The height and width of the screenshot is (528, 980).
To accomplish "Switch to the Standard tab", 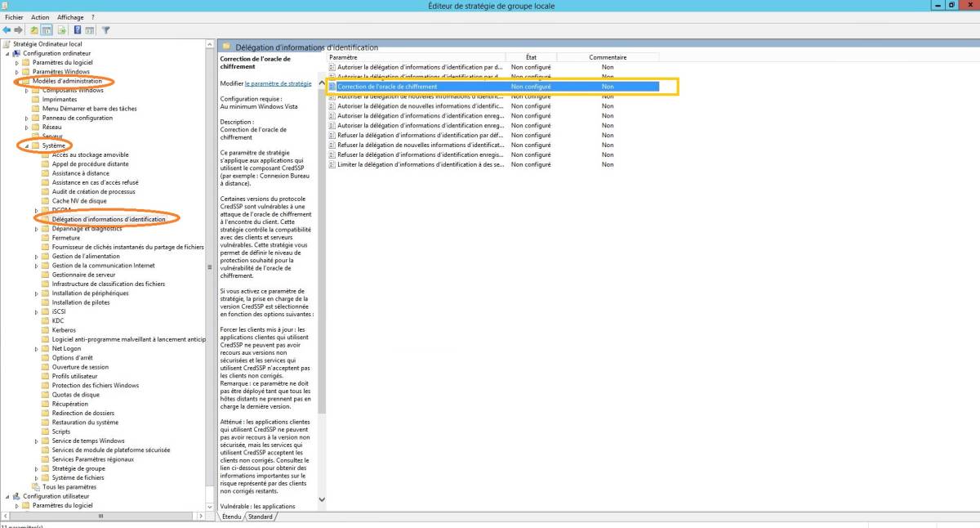I will pos(261,517).
